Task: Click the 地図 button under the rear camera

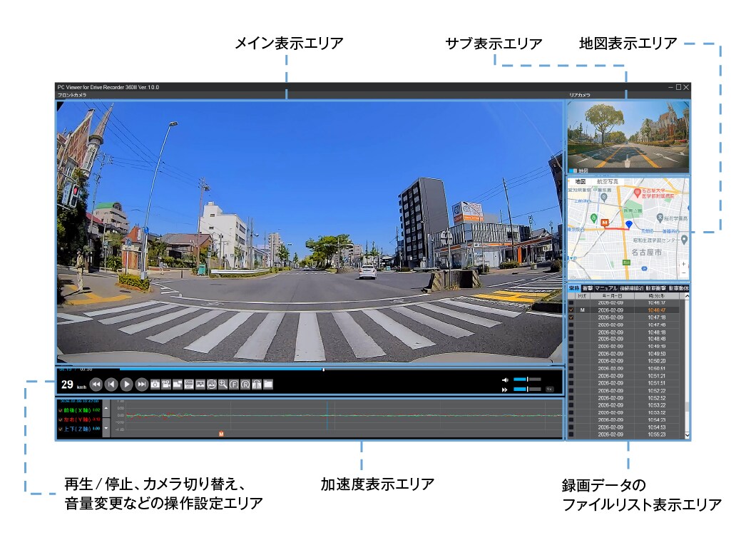Action: point(582,170)
